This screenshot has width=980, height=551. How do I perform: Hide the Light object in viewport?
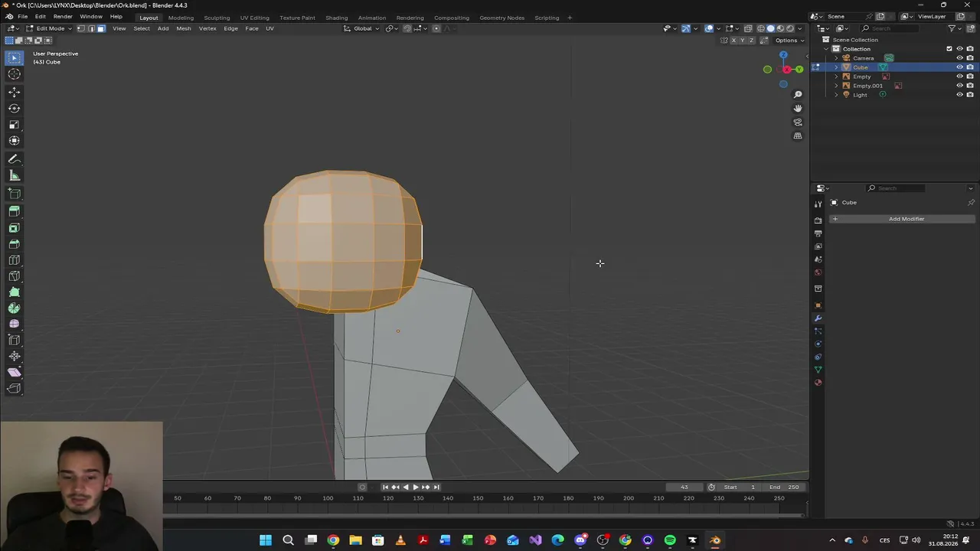click(x=959, y=95)
